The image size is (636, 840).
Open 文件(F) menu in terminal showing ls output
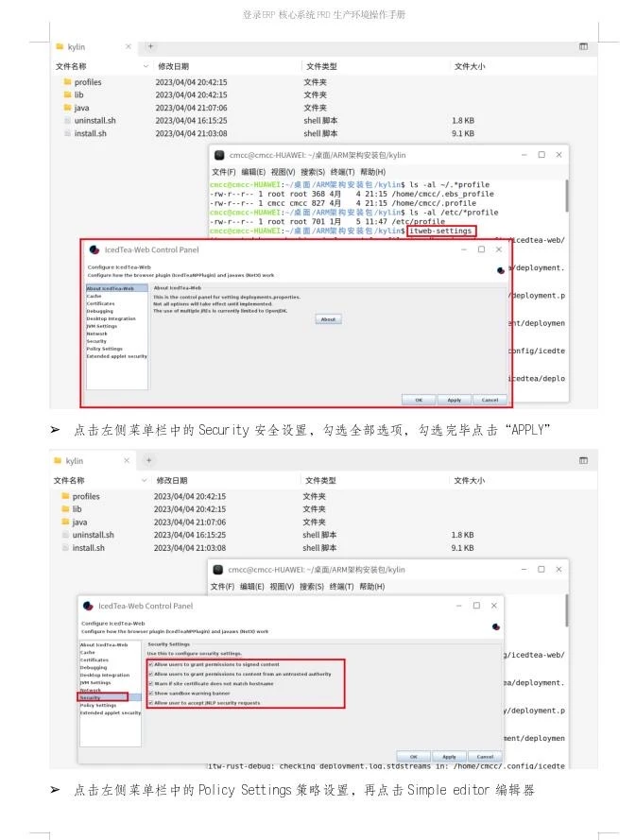point(223,172)
